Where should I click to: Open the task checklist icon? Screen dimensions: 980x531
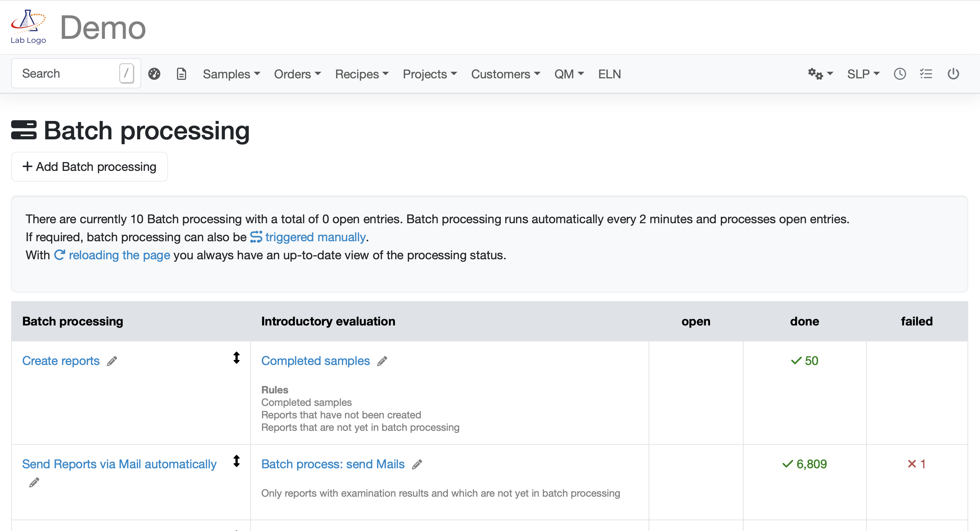pyautogui.click(x=926, y=74)
